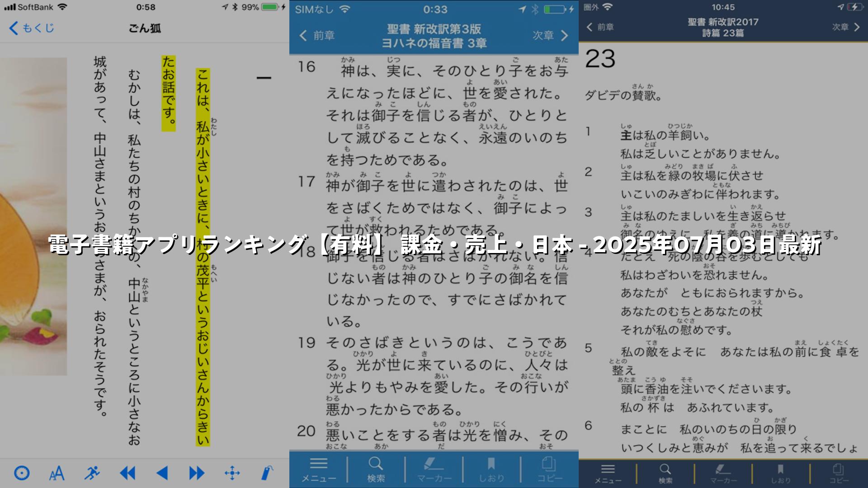Open しおり bookmark icon in 詩篇 screen
Image resolution: width=868 pixels, height=488 pixels.
click(781, 474)
